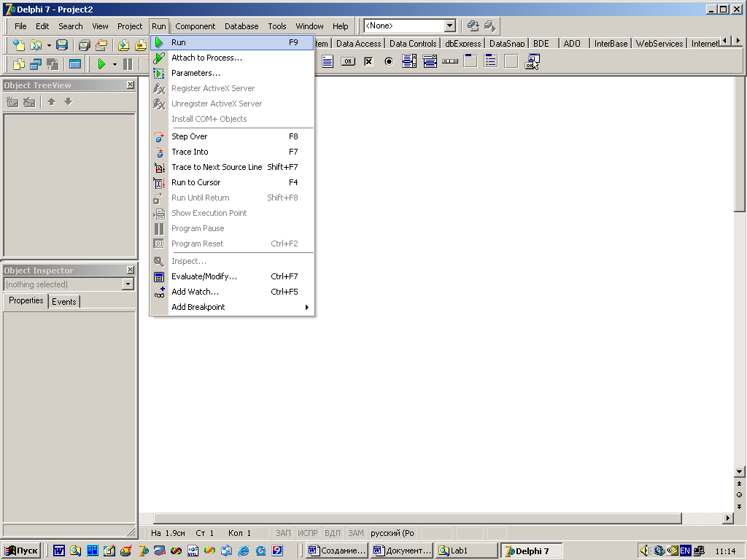Viewport: 747px width, 560px height.
Task: Select the ComboBox component in palette
Action: click(430, 61)
